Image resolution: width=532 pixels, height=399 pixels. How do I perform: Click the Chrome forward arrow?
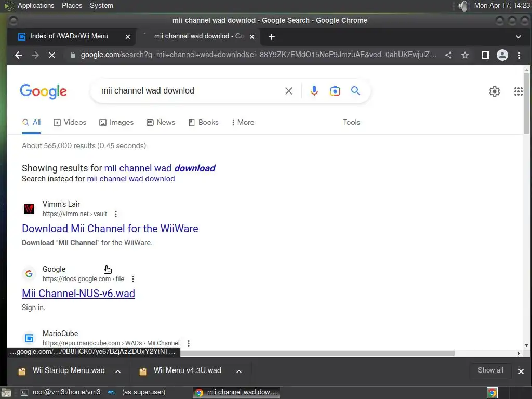click(x=35, y=55)
